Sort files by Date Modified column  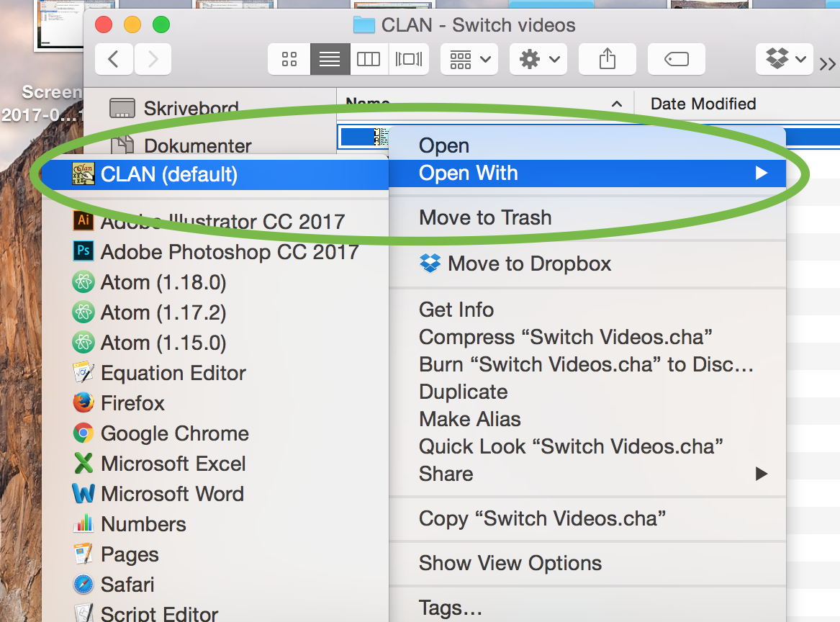(x=703, y=104)
